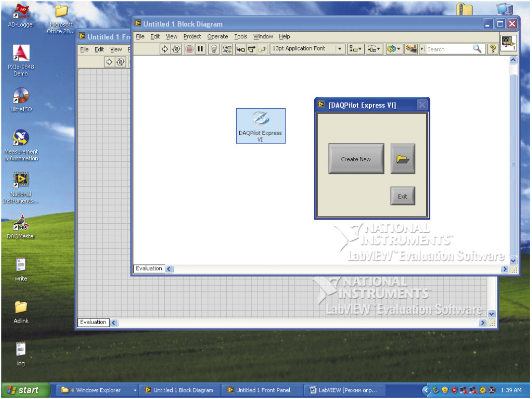
Task: Select the Measurement & Automation desktop icon
Action: tap(21, 145)
